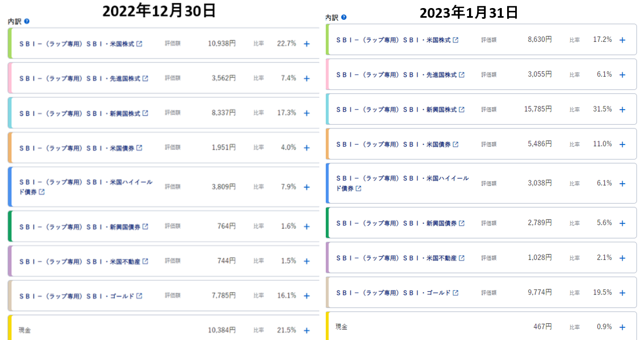Click the 現金 label in the 10,384円 row
The width and height of the screenshot is (644, 340).
[x=25, y=330]
